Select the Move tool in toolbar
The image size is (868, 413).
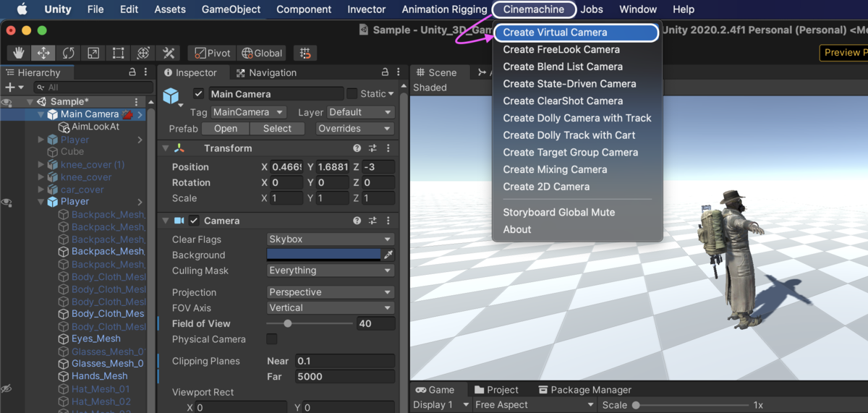coord(43,53)
